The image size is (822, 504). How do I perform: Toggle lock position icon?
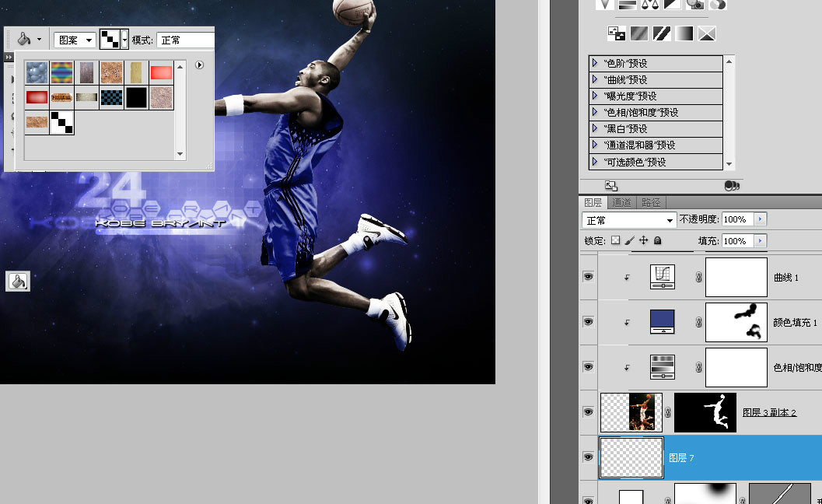(x=643, y=240)
